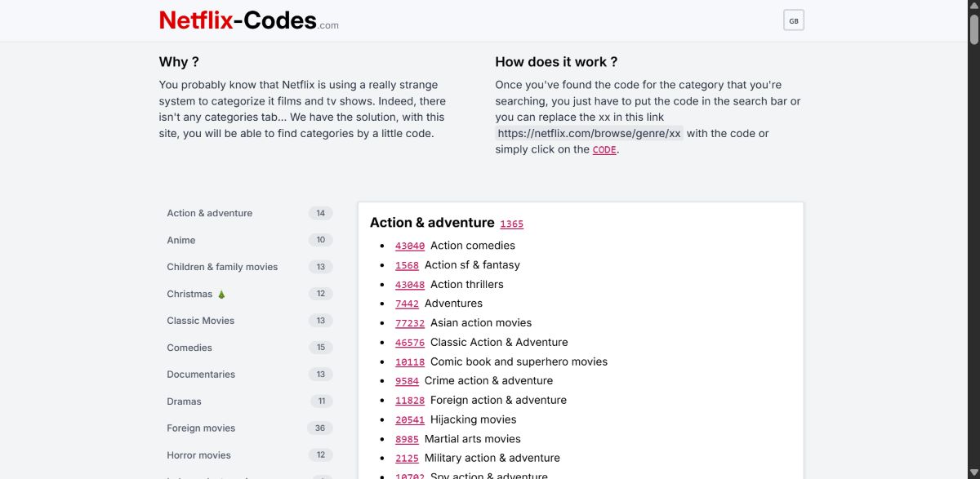Open code 10118 Comic book and superhero movies

(x=410, y=361)
